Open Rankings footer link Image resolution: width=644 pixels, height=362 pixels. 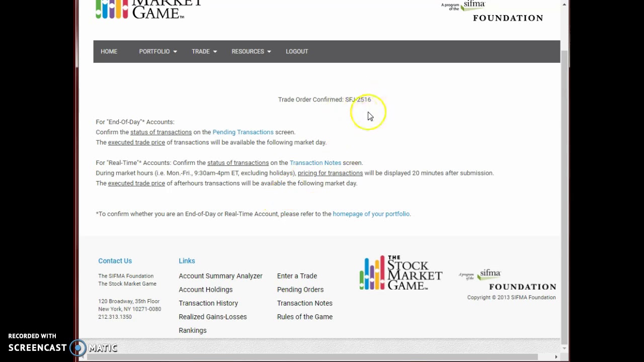pyautogui.click(x=193, y=330)
